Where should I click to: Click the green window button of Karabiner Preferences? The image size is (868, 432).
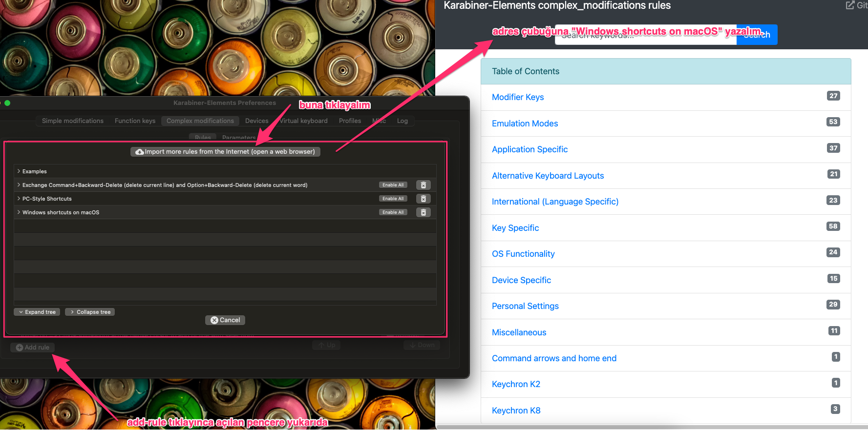tap(7, 103)
